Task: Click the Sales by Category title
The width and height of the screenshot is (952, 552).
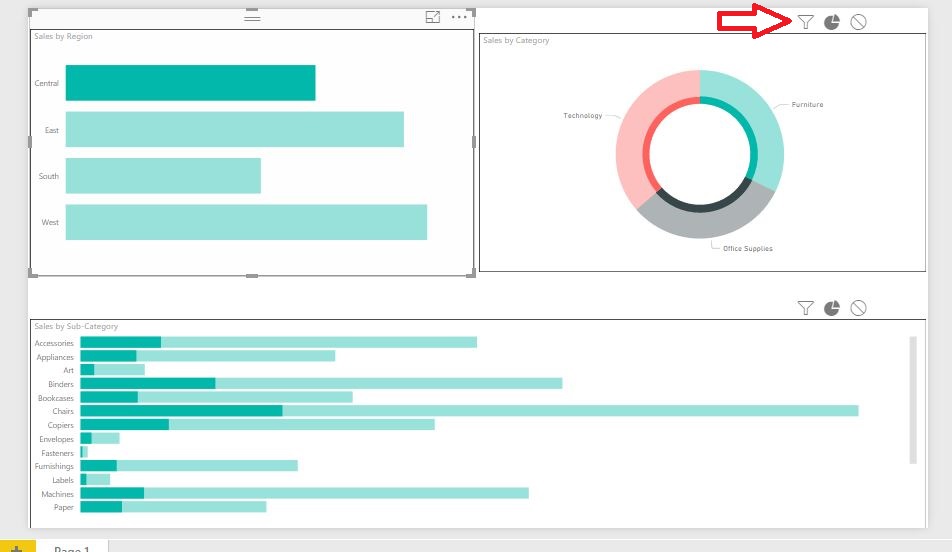Action: tap(516, 40)
